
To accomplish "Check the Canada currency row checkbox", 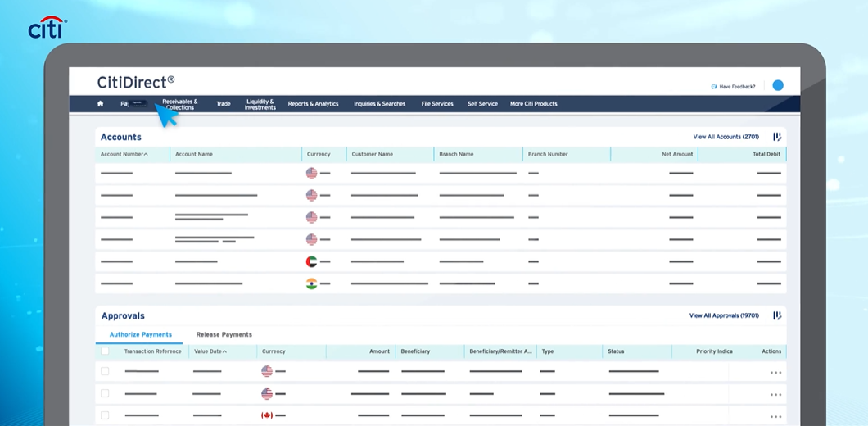I will (105, 415).
